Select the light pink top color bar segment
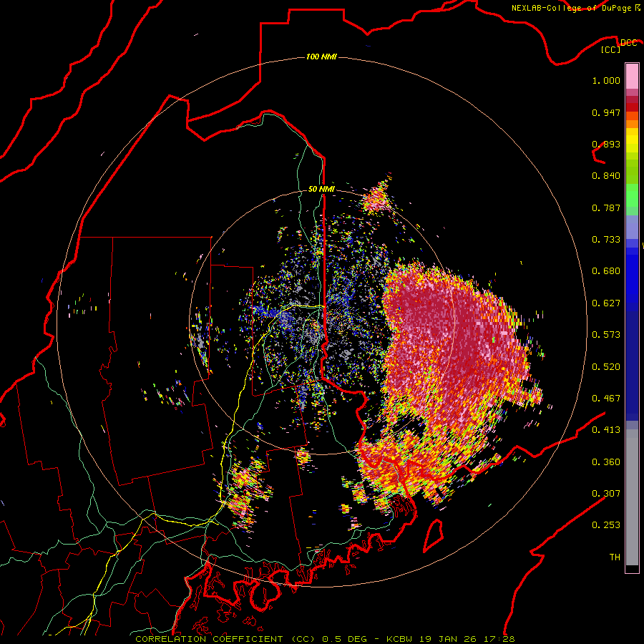This screenshot has height=644, width=644. coord(632,76)
